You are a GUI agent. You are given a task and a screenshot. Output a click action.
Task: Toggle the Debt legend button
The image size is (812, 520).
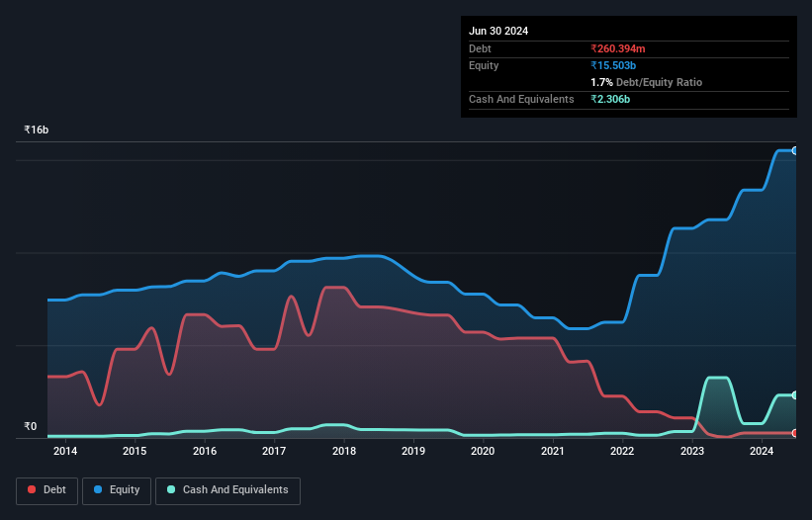click(47, 490)
